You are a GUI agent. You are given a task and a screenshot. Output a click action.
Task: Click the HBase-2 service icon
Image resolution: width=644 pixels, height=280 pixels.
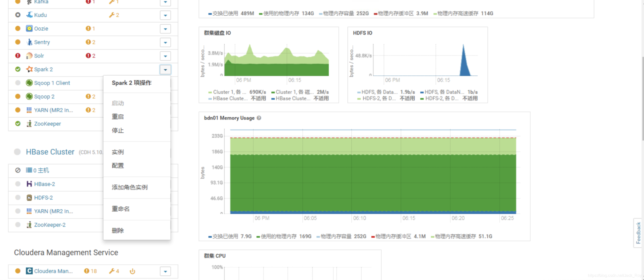point(29,184)
